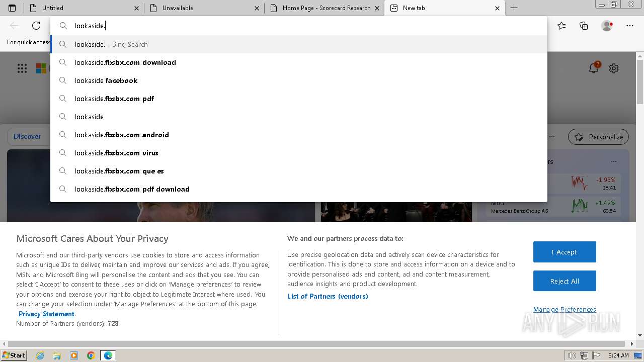
Task: Choose suggestion 'lookaside.fbsbx.com download'
Action: click(x=299, y=62)
